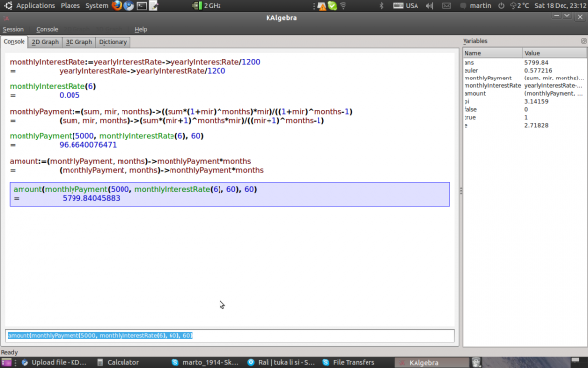Switch to the File Transfers taskbar window
This screenshot has width=588, height=368.
[x=349, y=362]
